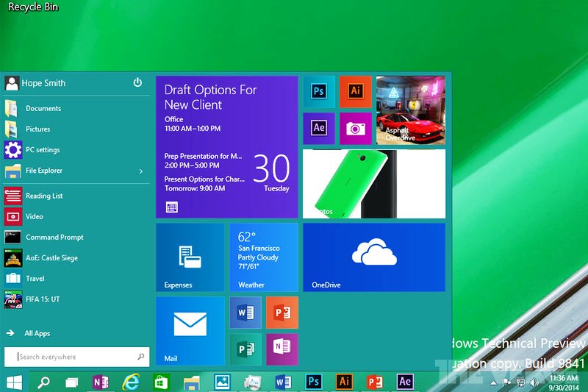
Task: Open the pink Camera tile
Action: [x=356, y=128]
